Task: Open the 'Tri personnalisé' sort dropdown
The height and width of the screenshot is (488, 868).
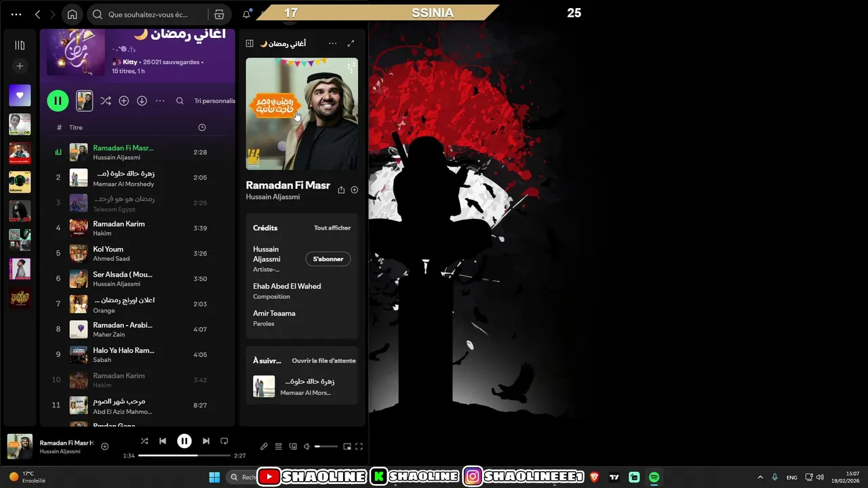Action: point(214,101)
